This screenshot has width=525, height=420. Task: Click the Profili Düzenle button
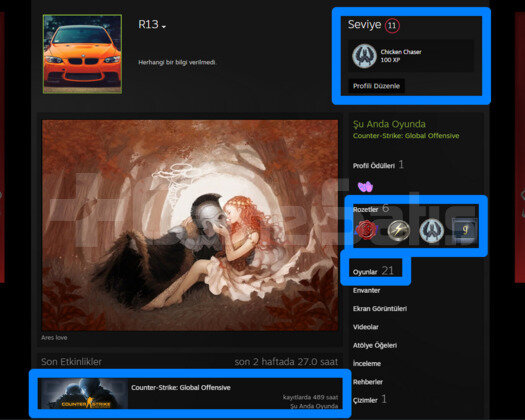click(x=376, y=86)
